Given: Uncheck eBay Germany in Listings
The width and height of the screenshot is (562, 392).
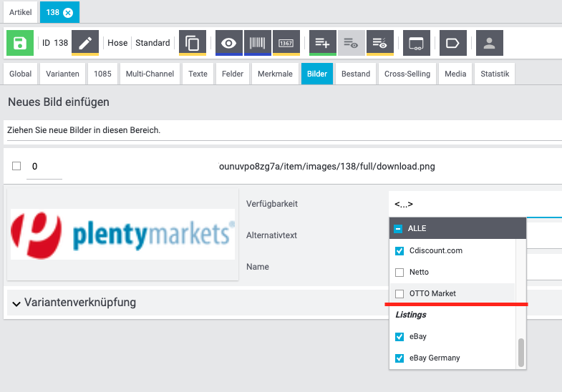Looking at the screenshot, I should (400, 358).
